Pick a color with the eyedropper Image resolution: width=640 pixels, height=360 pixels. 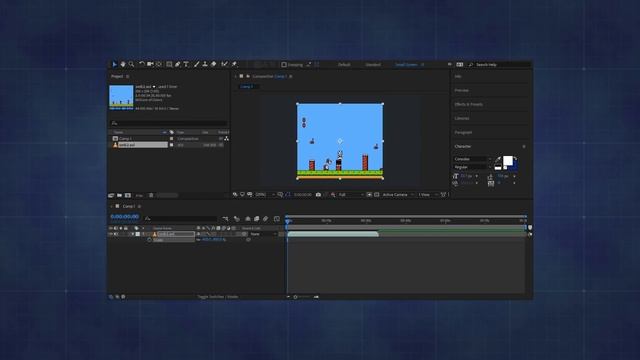[498, 159]
